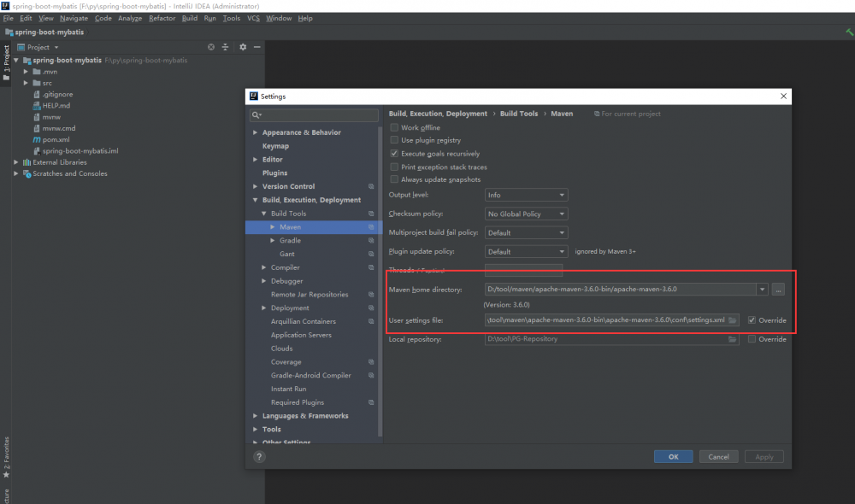The width and height of the screenshot is (855, 504).
Task: Browse for User settings file folder icon
Action: point(733,320)
